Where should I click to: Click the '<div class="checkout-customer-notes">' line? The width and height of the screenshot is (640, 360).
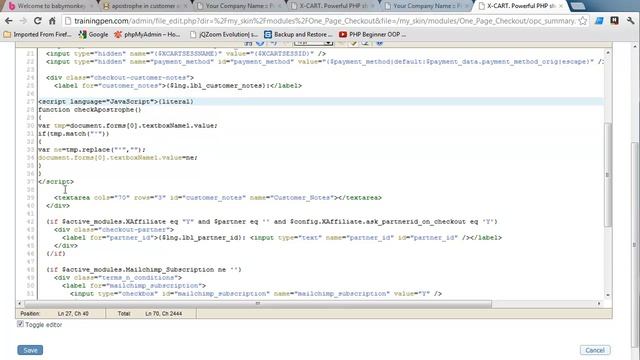click(120, 77)
